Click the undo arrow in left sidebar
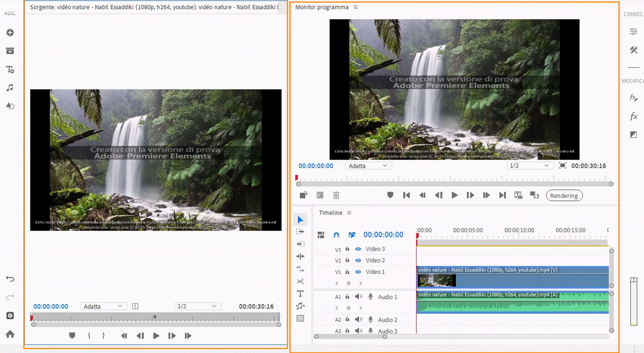Image resolution: width=644 pixels, height=353 pixels. pos(10,279)
